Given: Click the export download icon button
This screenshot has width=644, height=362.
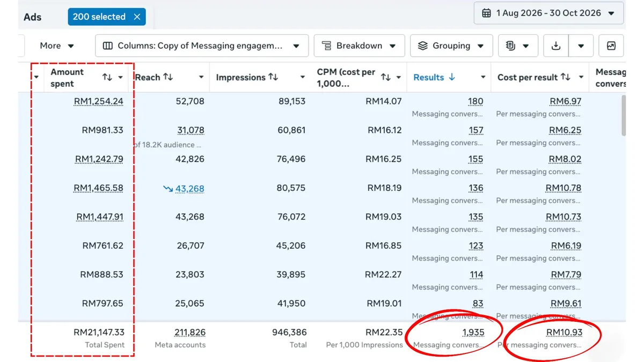Looking at the screenshot, I should [556, 46].
